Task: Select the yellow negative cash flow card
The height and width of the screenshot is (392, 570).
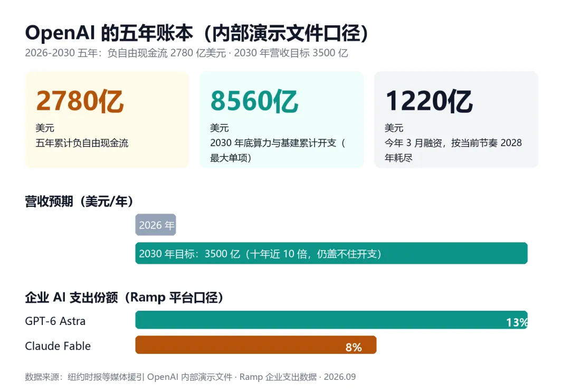Action: 107,119
